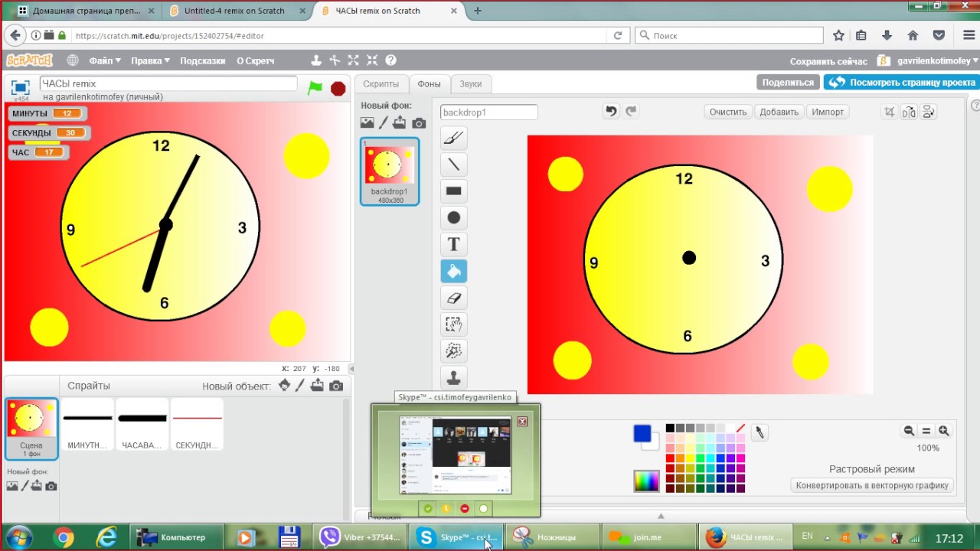The image size is (980, 551).
Task: Redo the paint action
Action: (631, 112)
